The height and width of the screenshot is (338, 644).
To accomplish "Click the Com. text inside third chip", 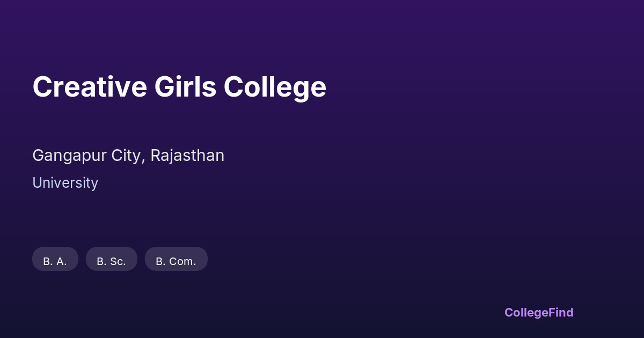I will [182, 262].
